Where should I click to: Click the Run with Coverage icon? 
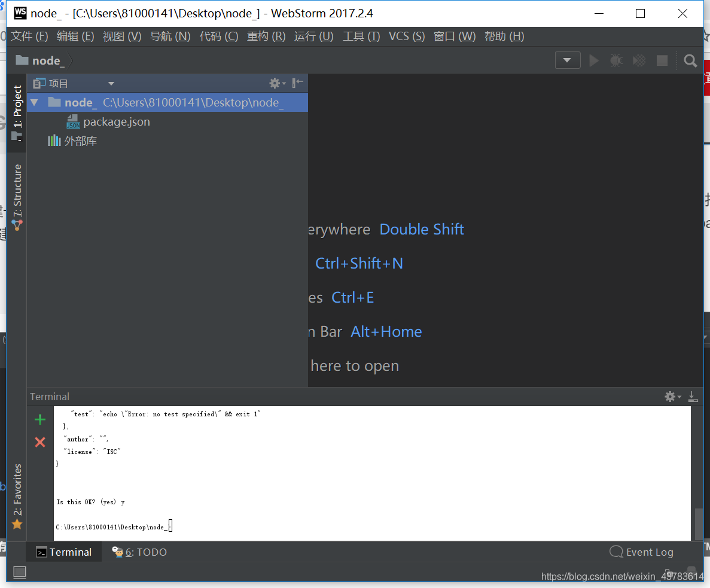click(639, 60)
